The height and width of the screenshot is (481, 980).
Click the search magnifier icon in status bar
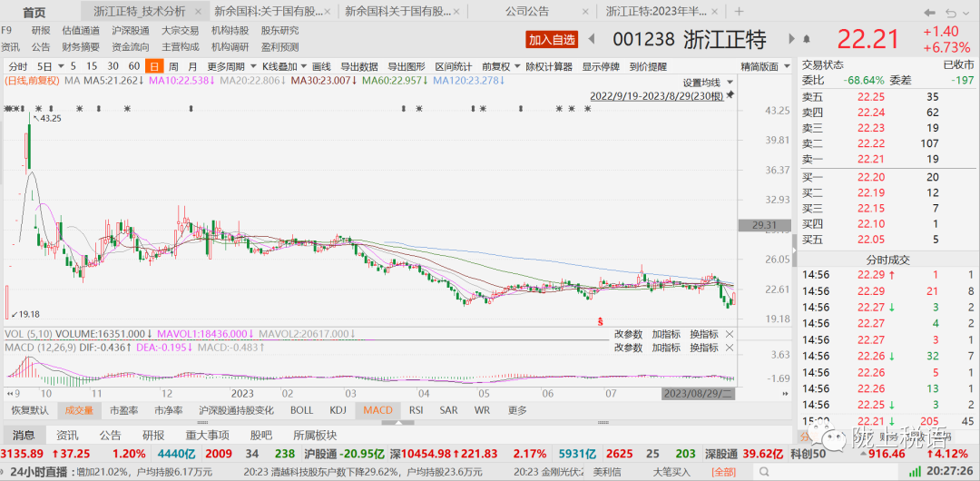click(x=762, y=471)
